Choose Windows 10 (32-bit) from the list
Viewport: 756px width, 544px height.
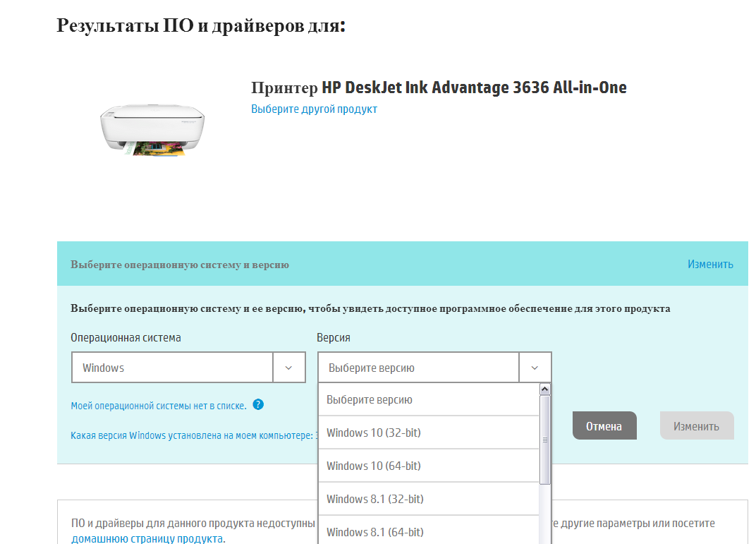pos(429,433)
